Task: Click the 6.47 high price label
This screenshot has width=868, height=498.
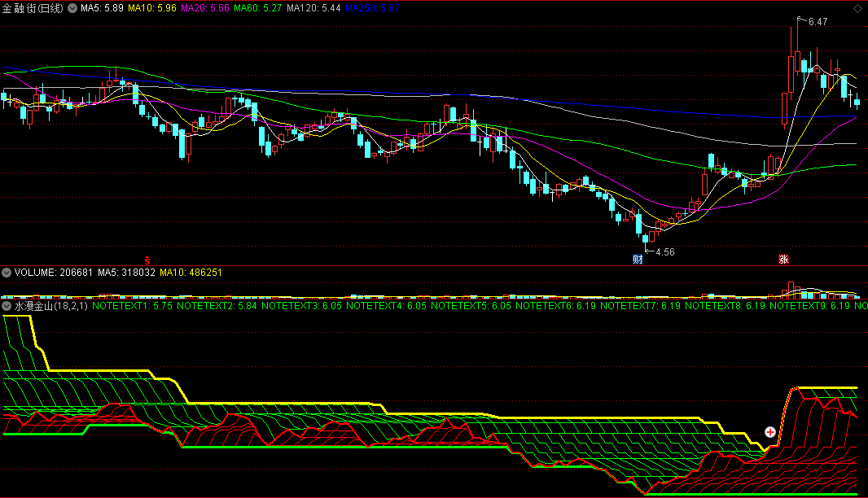Action: 818,22
